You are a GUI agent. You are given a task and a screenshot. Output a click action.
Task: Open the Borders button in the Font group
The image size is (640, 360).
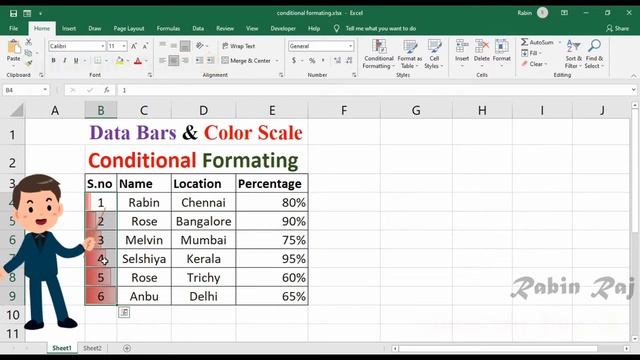pyautogui.click(x=98, y=61)
